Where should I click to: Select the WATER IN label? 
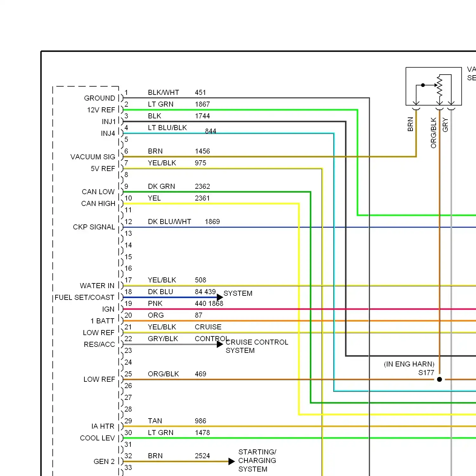pyautogui.click(x=97, y=286)
